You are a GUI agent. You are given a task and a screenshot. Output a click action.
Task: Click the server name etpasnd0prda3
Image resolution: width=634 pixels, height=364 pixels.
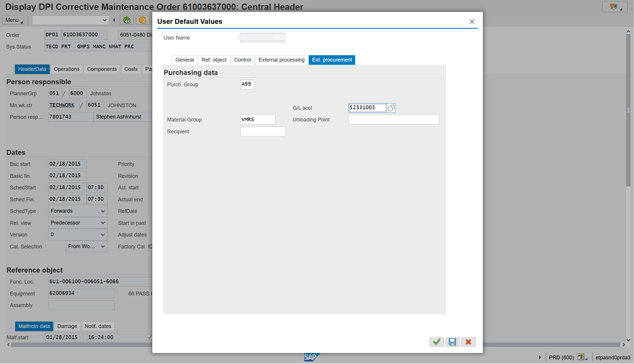click(x=613, y=358)
